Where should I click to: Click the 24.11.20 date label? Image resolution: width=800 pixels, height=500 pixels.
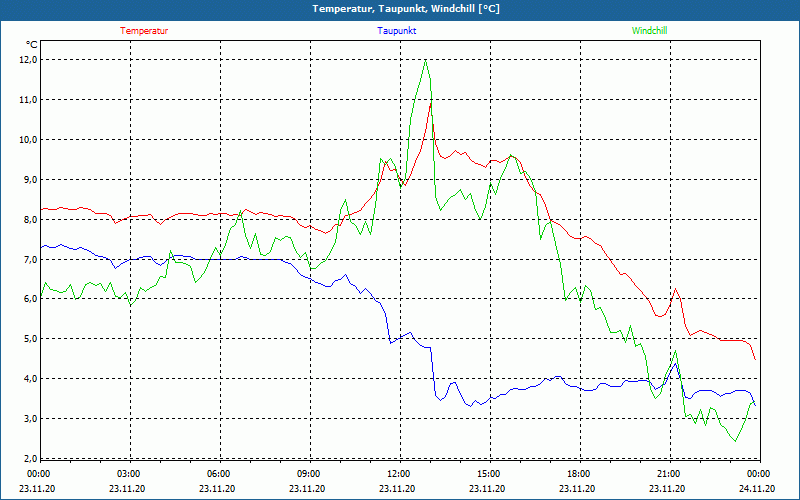(x=757, y=489)
